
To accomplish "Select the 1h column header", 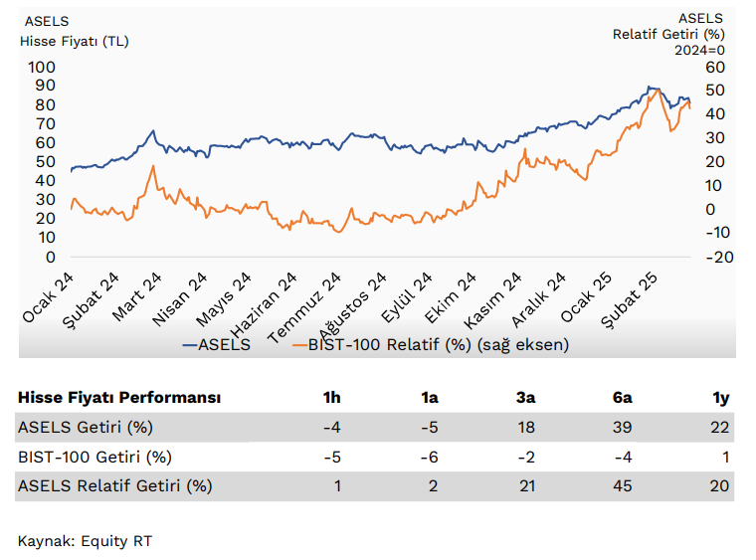I will coord(331,398).
